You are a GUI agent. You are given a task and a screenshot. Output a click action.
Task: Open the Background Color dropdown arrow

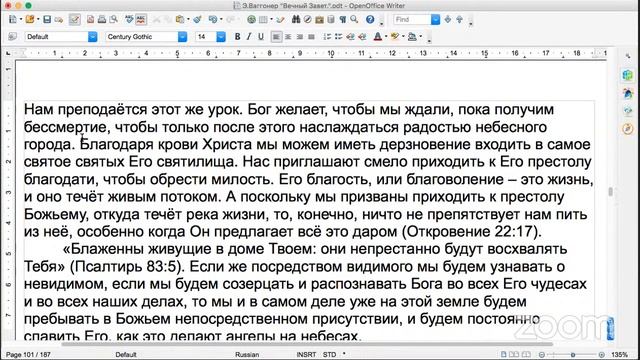(x=421, y=37)
